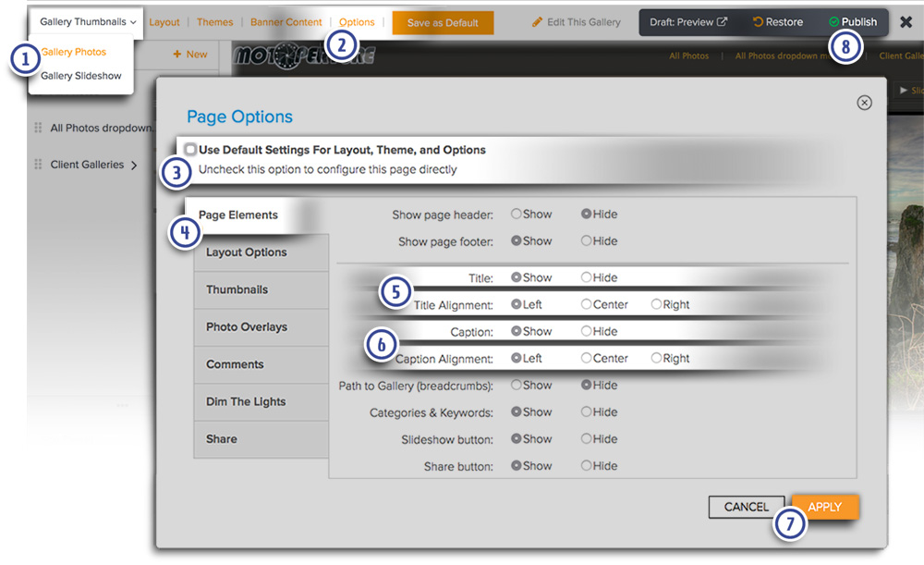Close the Page Options dialog with X icon

coord(864,103)
